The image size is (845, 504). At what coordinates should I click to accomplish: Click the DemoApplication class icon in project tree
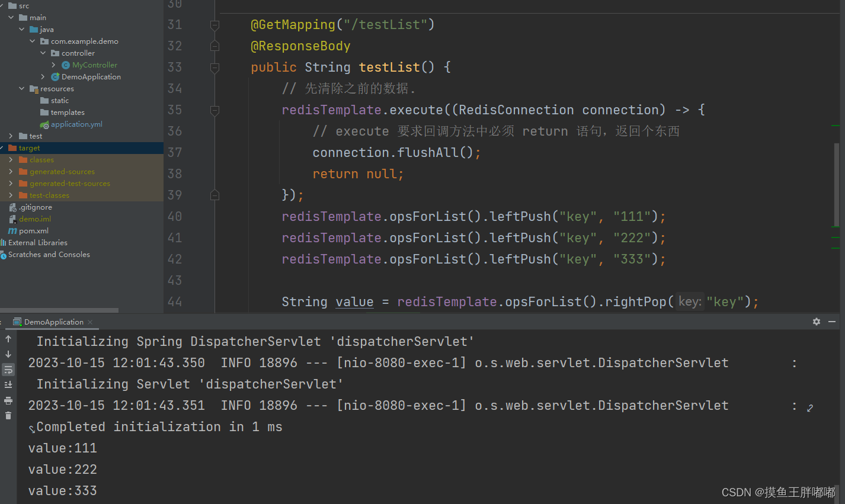click(x=55, y=77)
